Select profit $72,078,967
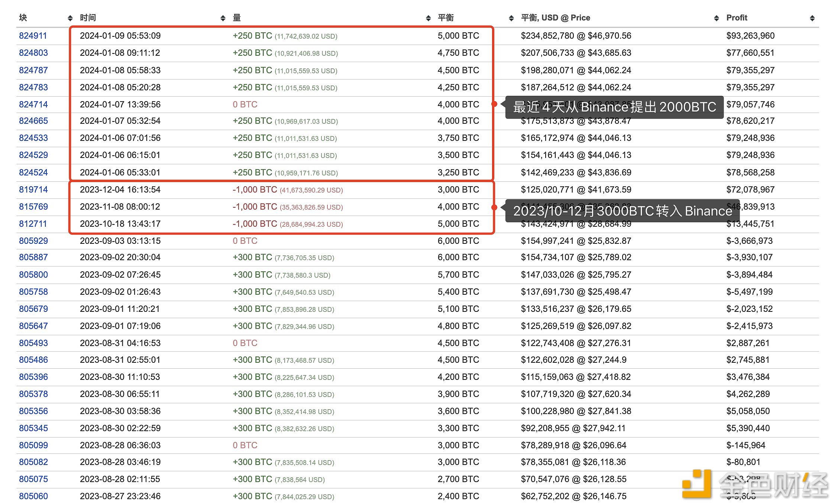The image size is (834, 504). point(750,190)
